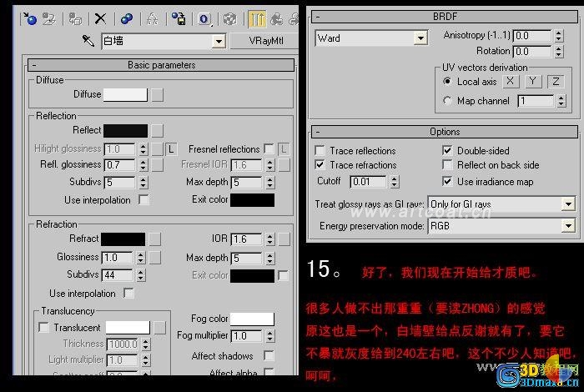Select the Map channel radio button

[447, 101]
